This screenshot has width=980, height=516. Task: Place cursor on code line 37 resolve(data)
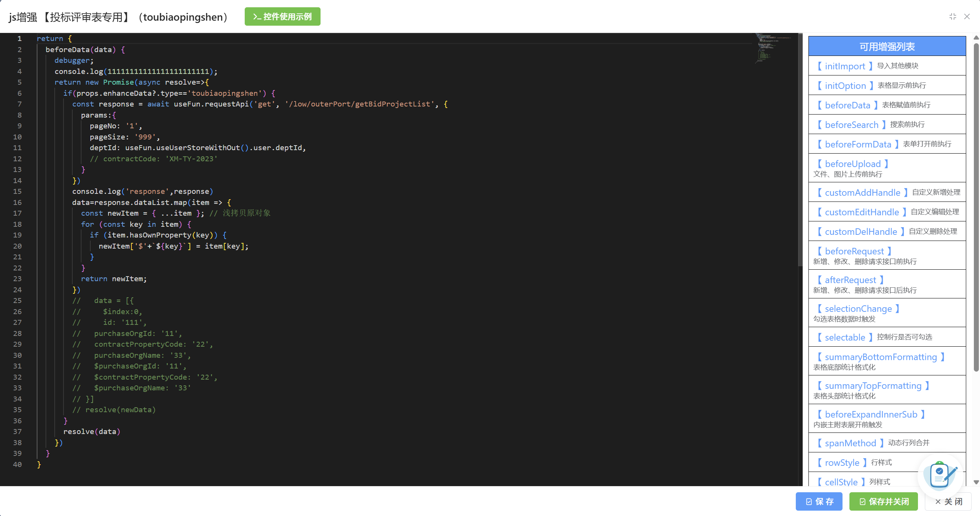coord(92,432)
